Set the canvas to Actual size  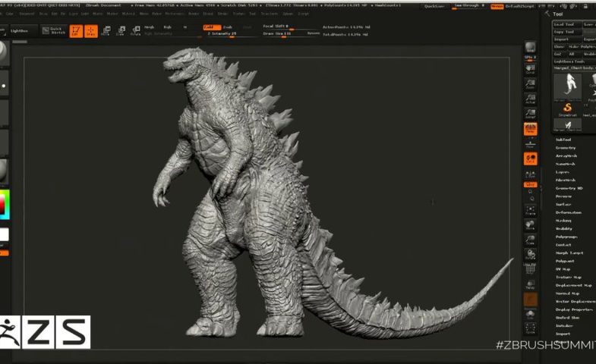pyautogui.click(x=530, y=99)
